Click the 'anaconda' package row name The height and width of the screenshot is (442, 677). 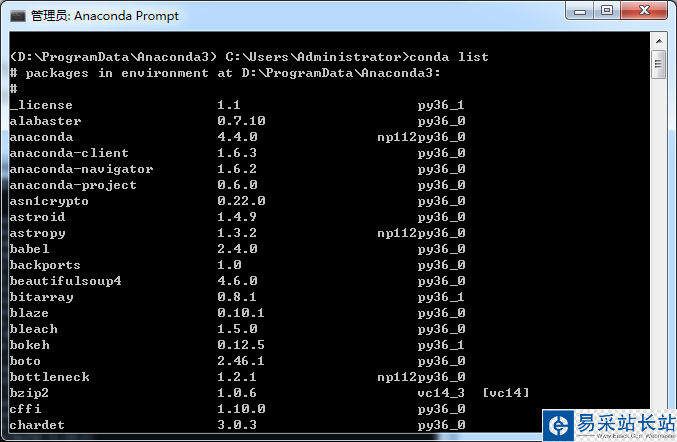[41, 137]
